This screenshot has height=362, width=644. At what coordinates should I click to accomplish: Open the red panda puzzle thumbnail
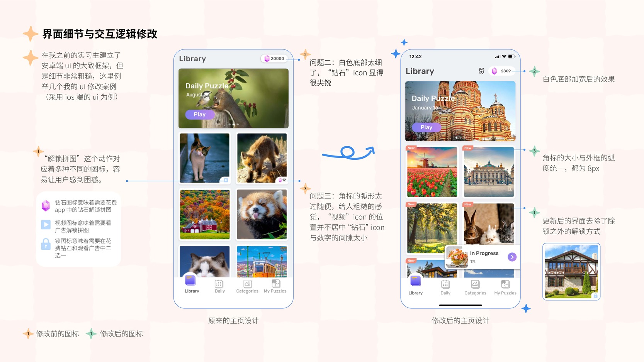click(262, 214)
